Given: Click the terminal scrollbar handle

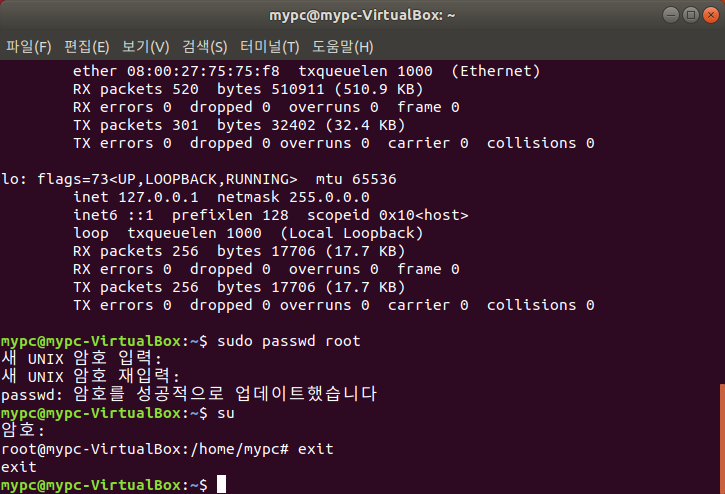Looking at the screenshot, I should [722, 438].
